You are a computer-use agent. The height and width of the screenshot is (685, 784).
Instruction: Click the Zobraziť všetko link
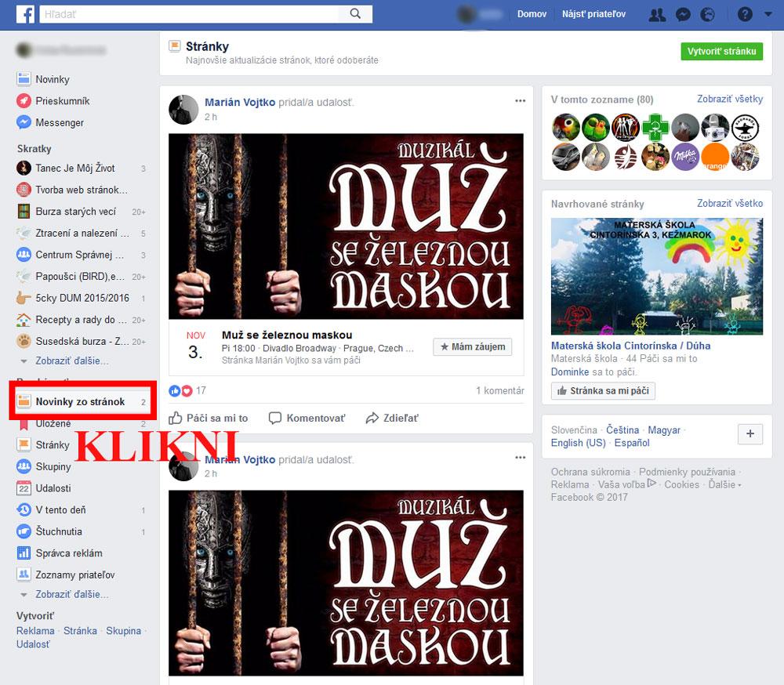[730, 204]
